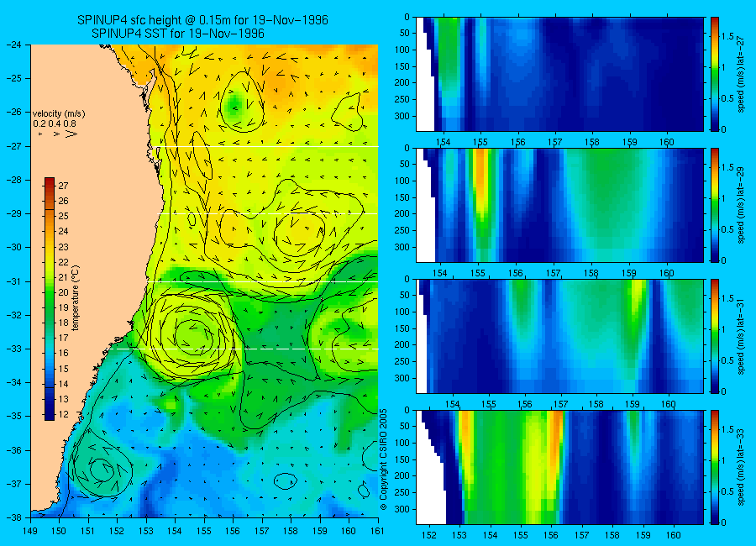
Task: Click longitude label 155 under the lat=−29 section
Action: (478, 273)
